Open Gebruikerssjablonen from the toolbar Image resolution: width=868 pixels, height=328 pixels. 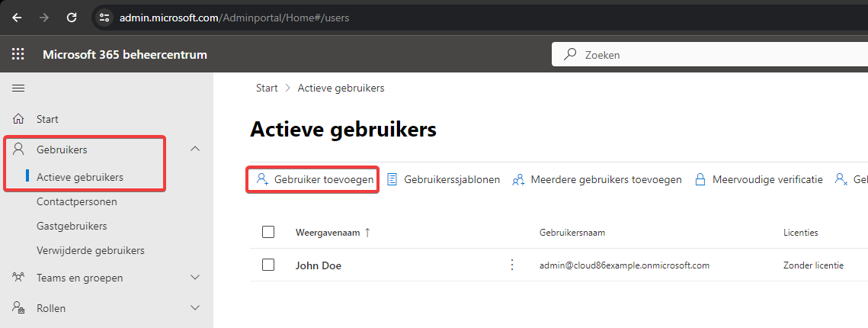coord(444,179)
